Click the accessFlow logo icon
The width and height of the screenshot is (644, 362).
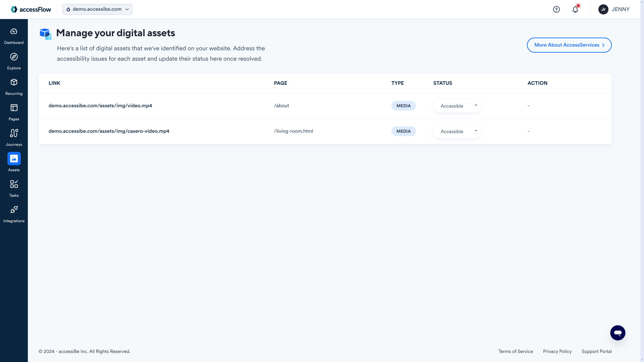click(14, 9)
